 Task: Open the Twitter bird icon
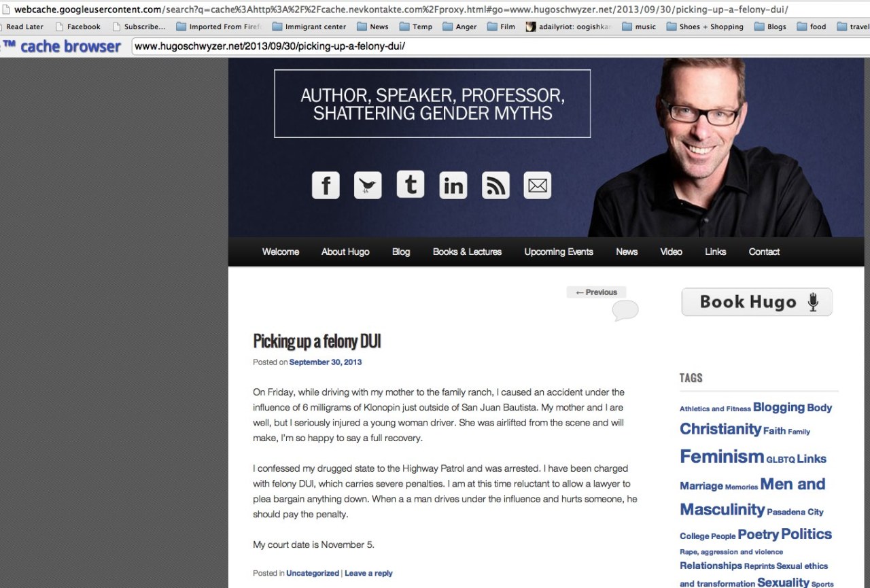[x=368, y=185]
